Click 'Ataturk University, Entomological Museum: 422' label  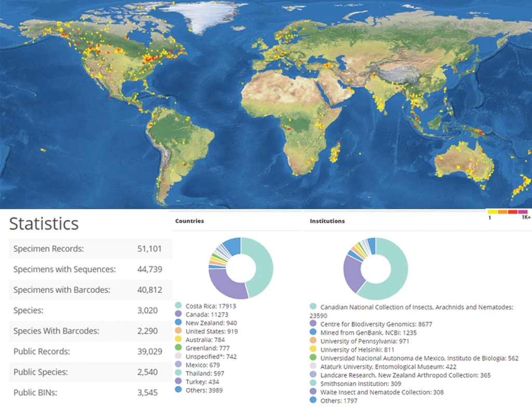[x=388, y=366]
